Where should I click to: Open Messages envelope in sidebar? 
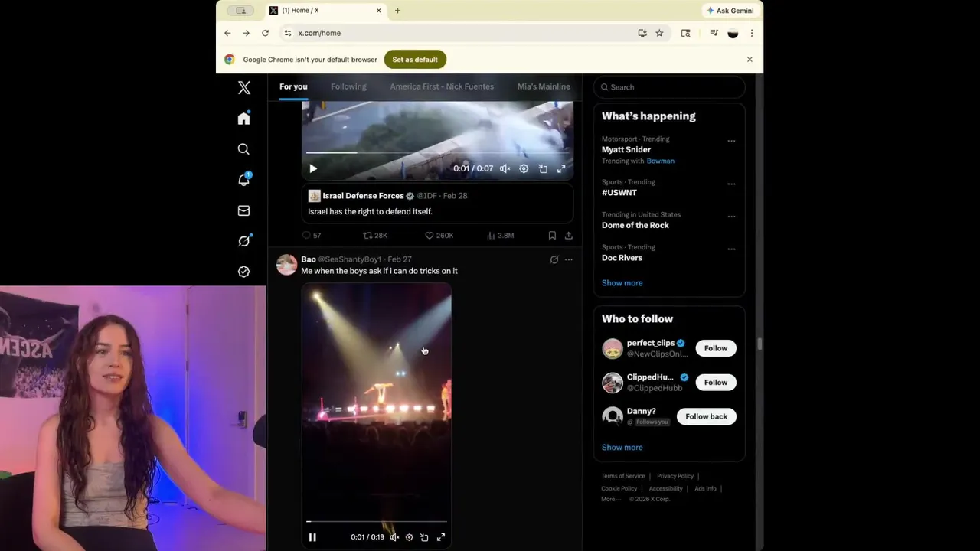click(x=243, y=210)
